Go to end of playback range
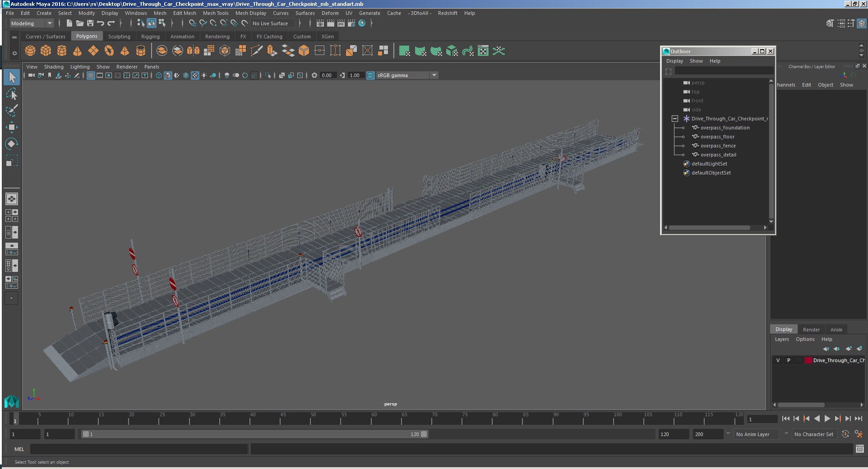Image resolution: width=868 pixels, height=469 pixels. [x=859, y=419]
